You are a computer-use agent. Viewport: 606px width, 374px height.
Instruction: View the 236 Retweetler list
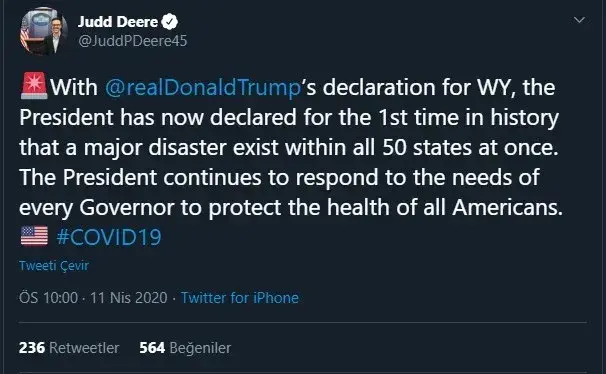pyautogui.click(x=69, y=348)
